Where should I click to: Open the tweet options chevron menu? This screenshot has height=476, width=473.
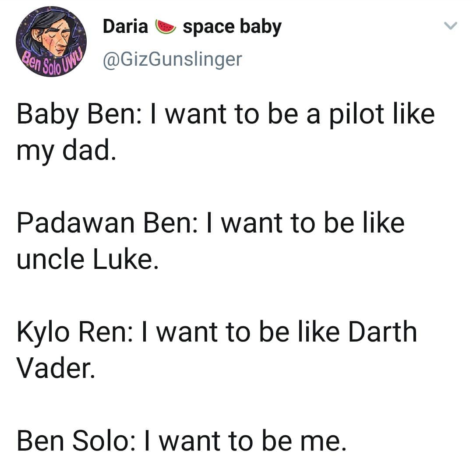tap(450, 26)
